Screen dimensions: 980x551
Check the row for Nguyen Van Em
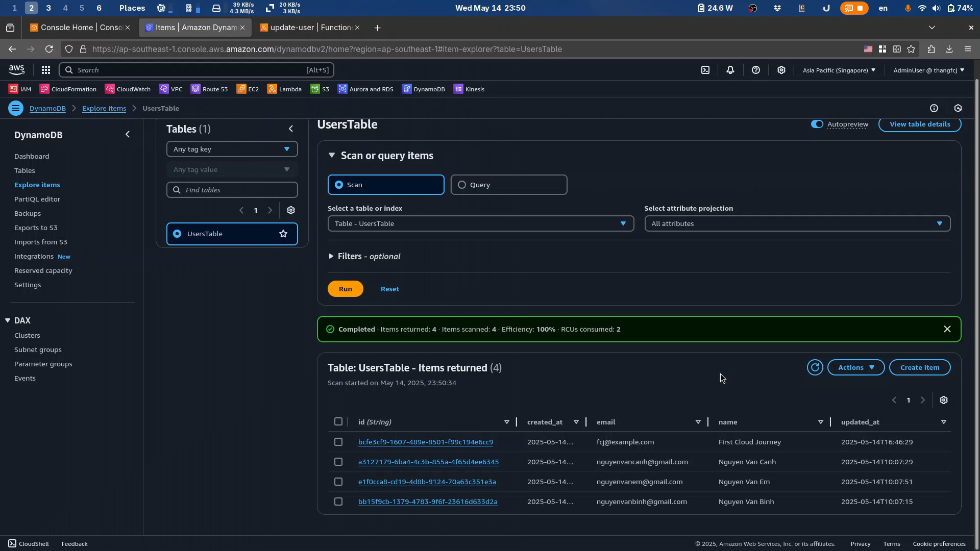pyautogui.click(x=338, y=482)
